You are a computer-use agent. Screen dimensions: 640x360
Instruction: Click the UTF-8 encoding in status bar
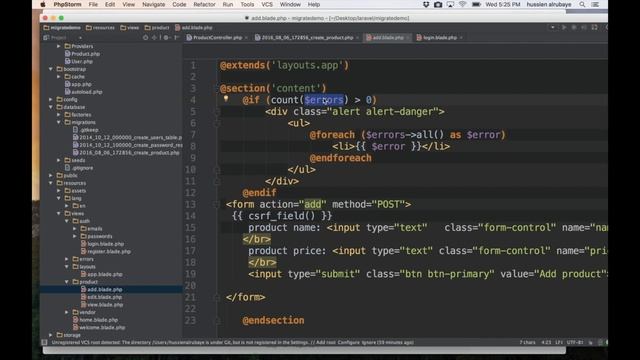[575, 342]
